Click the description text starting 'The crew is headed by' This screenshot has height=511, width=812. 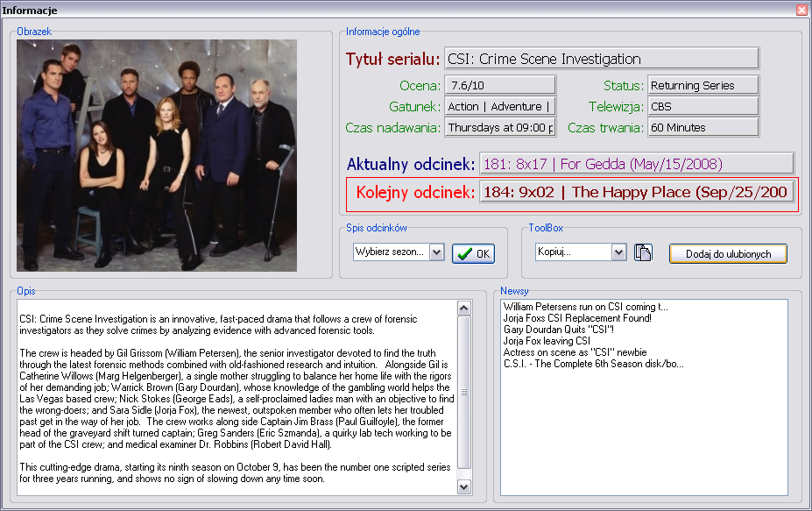pos(237,399)
